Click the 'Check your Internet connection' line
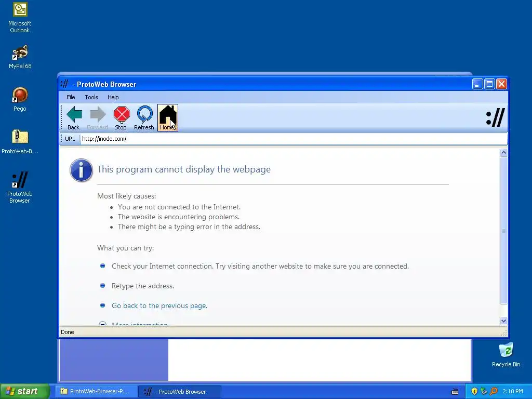532x399 pixels. pyautogui.click(x=260, y=267)
